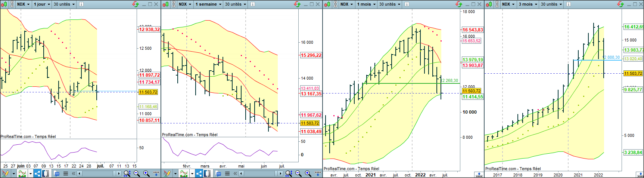The height and width of the screenshot is (178, 644).
Task: Open indicators icon in daily chart toolbar
Action: [x=22, y=174]
